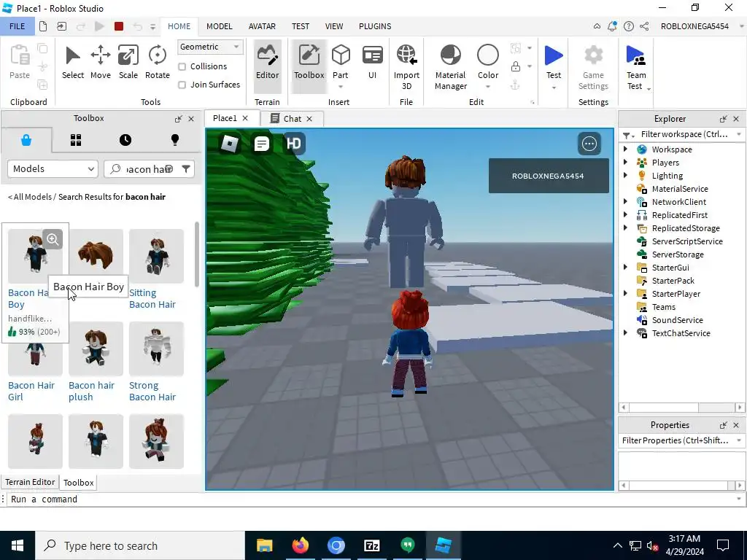Open the viewport more options button
747x560 pixels.
589,144
